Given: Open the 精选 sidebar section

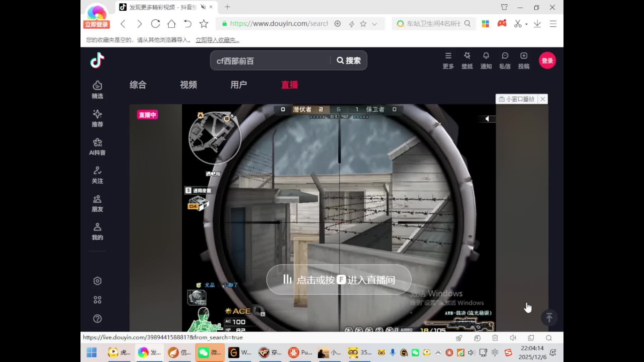Looking at the screenshot, I should coord(97,89).
